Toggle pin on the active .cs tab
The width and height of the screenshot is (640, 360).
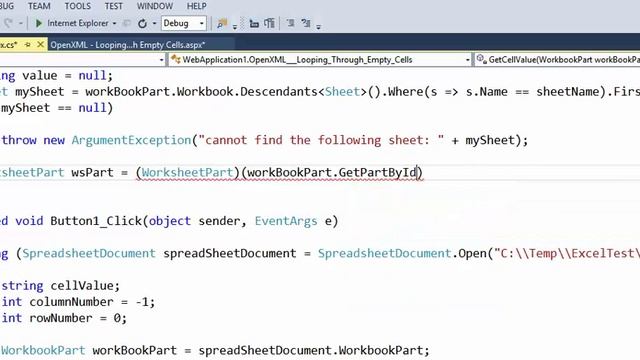coord(28,45)
